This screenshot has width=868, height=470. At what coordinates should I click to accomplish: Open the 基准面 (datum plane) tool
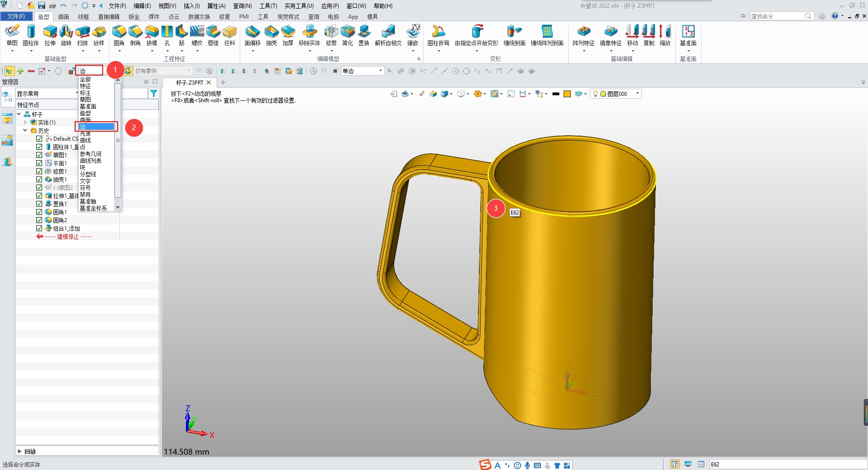click(688, 36)
